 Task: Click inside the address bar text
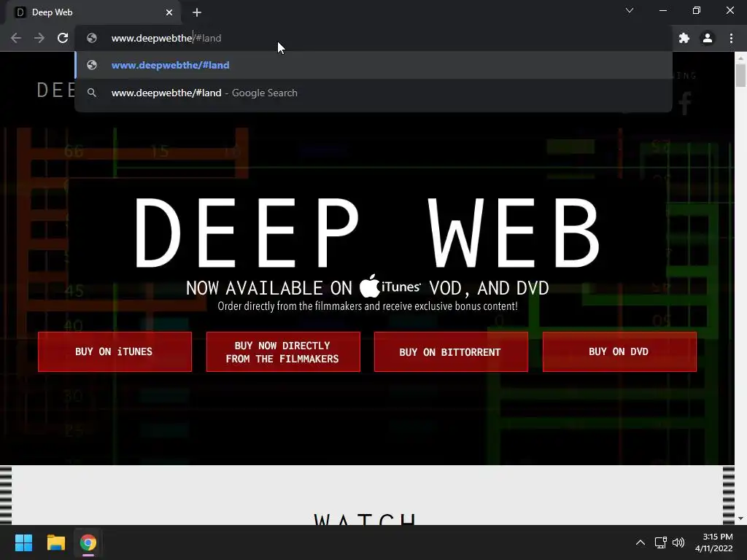[x=166, y=38]
